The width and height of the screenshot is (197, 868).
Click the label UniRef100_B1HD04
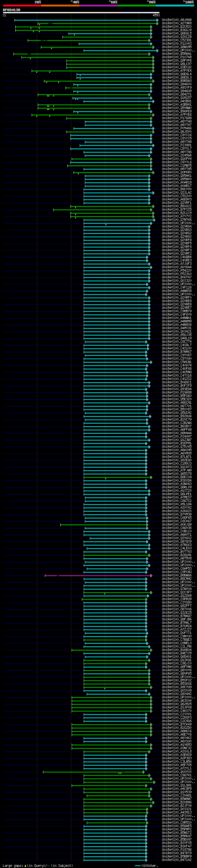click(x=177, y=650)
